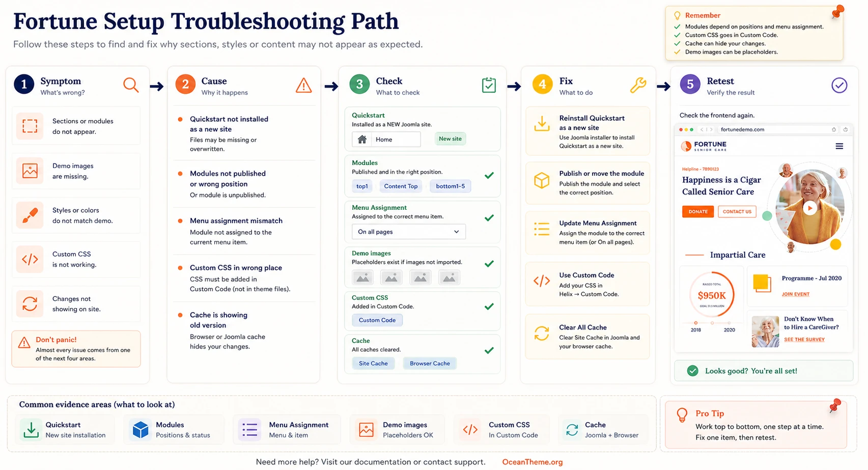Click the Fix wrench icon
This screenshot has height=470, width=868.
638,85
